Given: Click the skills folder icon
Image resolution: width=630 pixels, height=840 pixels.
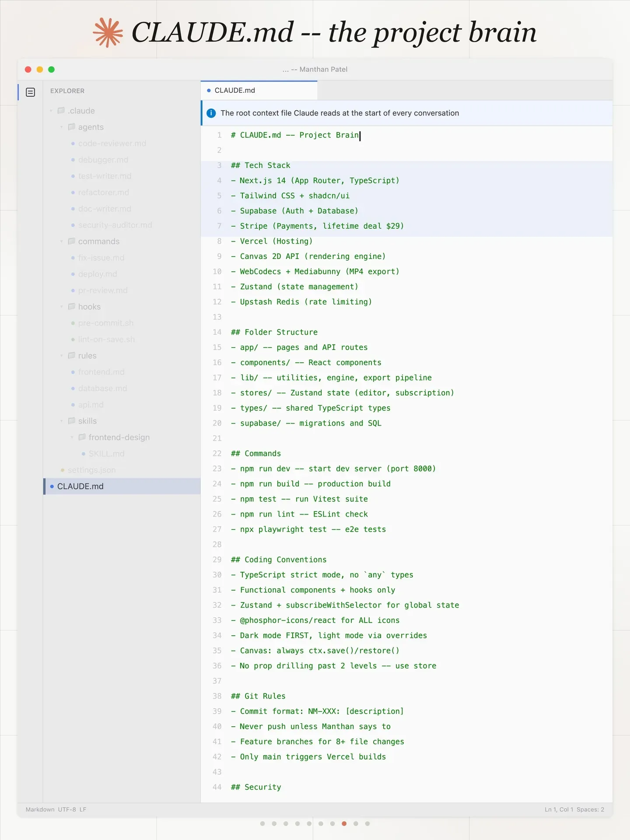Looking at the screenshot, I should click(x=72, y=421).
